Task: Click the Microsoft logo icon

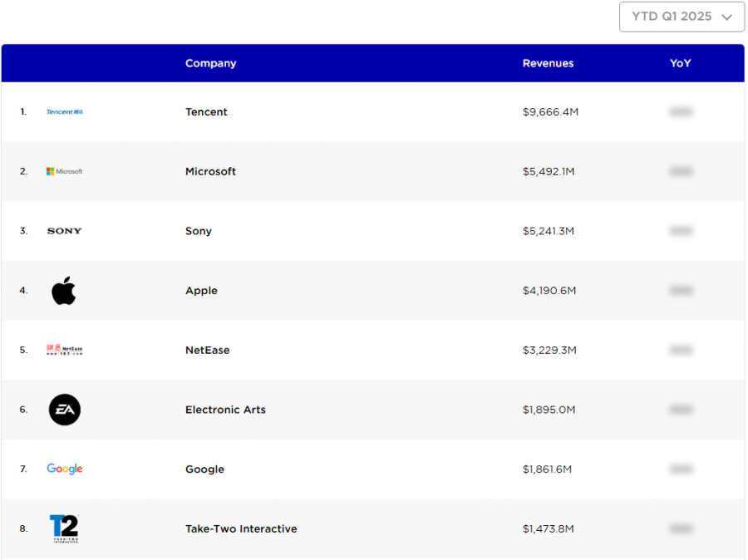Action: point(64,171)
